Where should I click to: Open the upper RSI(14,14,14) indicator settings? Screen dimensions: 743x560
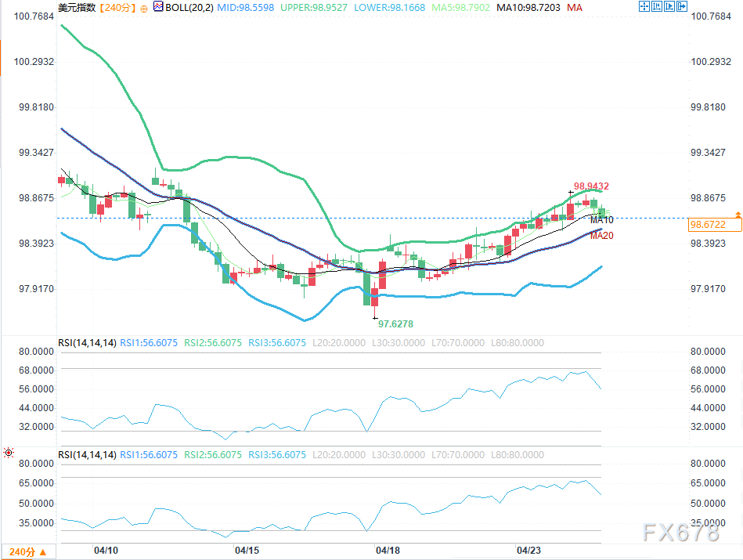87,342
